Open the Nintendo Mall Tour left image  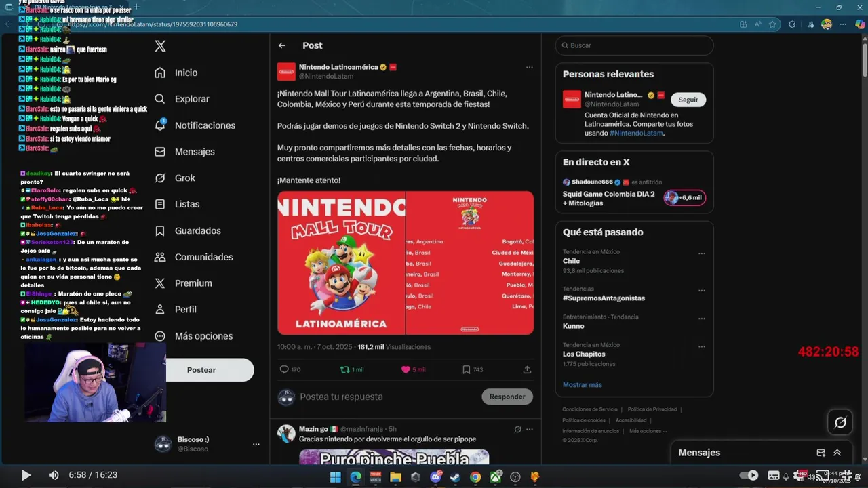341,263
